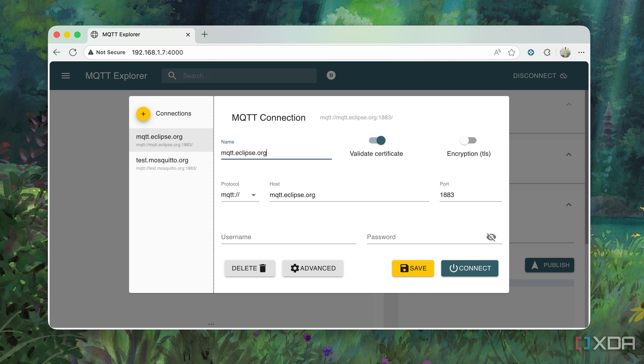The width and height of the screenshot is (644, 364).
Task: Open the hamburger menu in MQTT Explorer
Action: click(65, 76)
